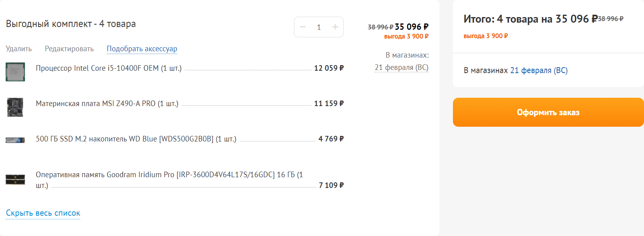Click '21 февраля (ВС)' date in summary panel

click(x=539, y=70)
